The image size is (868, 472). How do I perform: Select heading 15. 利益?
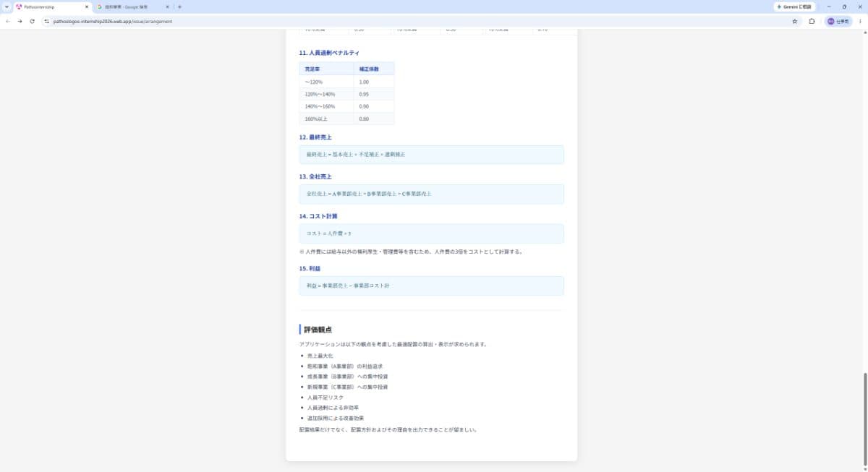click(310, 268)
